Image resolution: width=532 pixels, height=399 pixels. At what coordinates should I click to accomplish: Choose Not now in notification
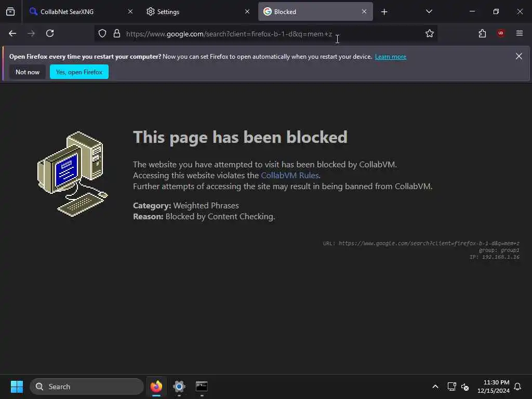(28, 72)
